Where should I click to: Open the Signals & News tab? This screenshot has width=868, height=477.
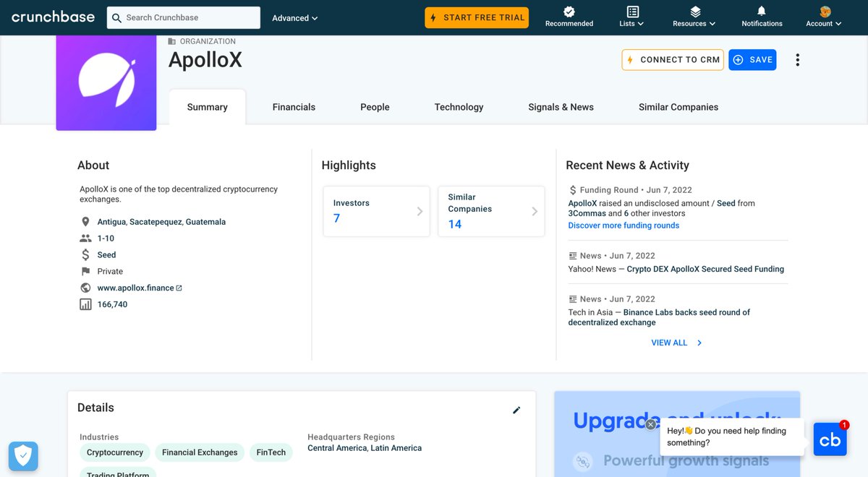point(560,106)
